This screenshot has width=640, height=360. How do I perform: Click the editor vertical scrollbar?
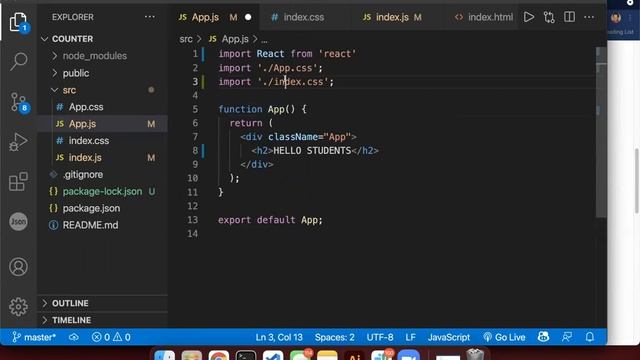[x=601, y=133]
